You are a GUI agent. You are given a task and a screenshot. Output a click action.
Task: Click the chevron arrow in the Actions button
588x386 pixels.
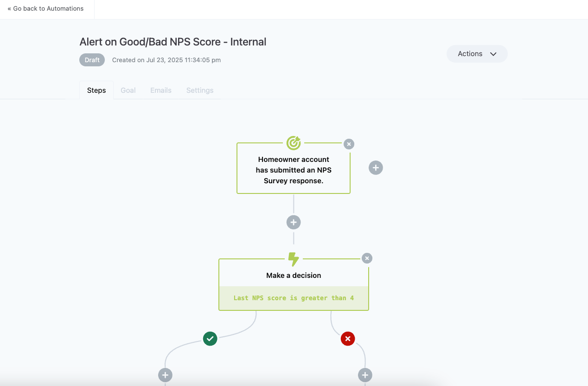pos(493,54)
